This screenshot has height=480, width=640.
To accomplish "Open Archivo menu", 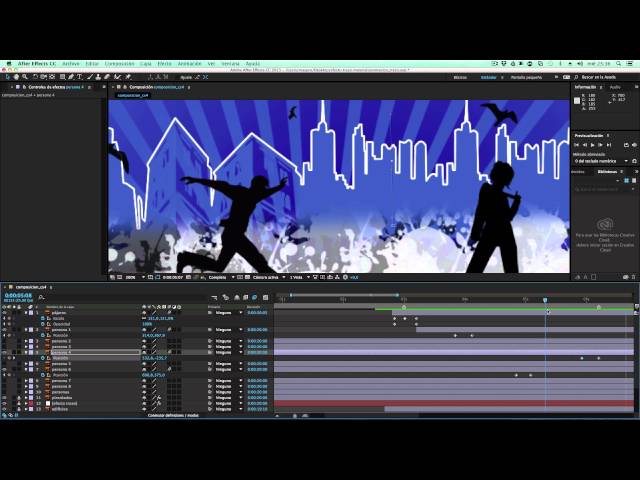I will pos(71,64).
